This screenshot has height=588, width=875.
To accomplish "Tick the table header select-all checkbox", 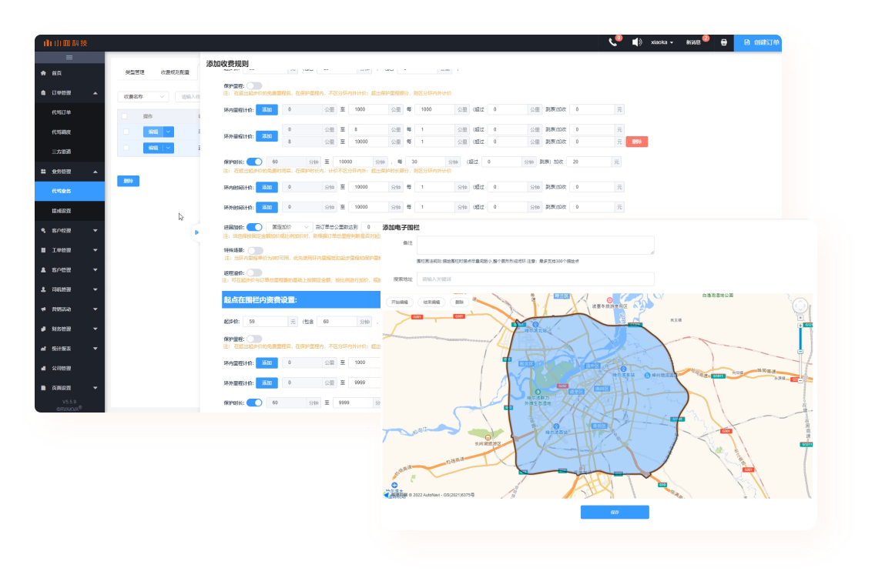I will [125, 116].
